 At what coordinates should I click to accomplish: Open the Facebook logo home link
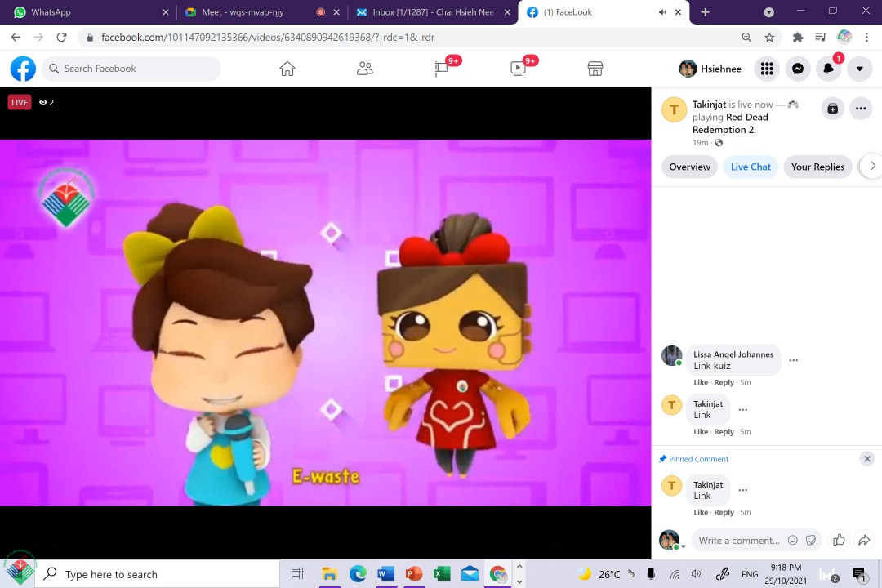[23, 69]
